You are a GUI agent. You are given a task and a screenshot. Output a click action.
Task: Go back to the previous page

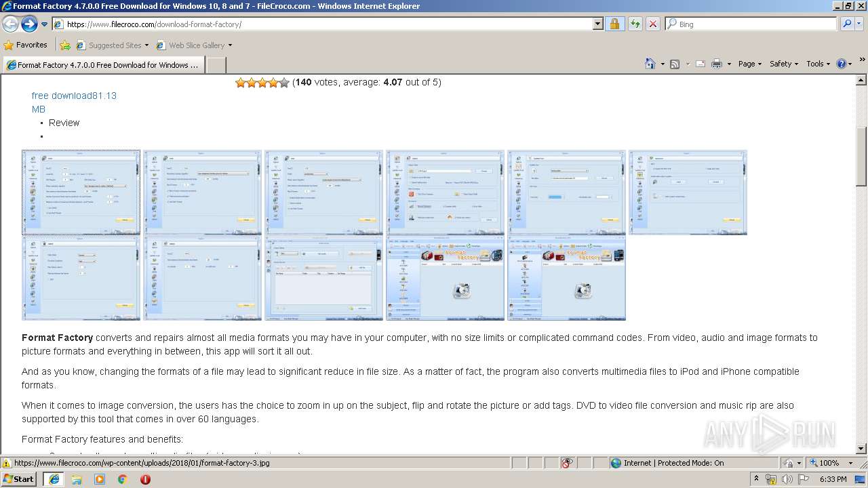[10, 24]
